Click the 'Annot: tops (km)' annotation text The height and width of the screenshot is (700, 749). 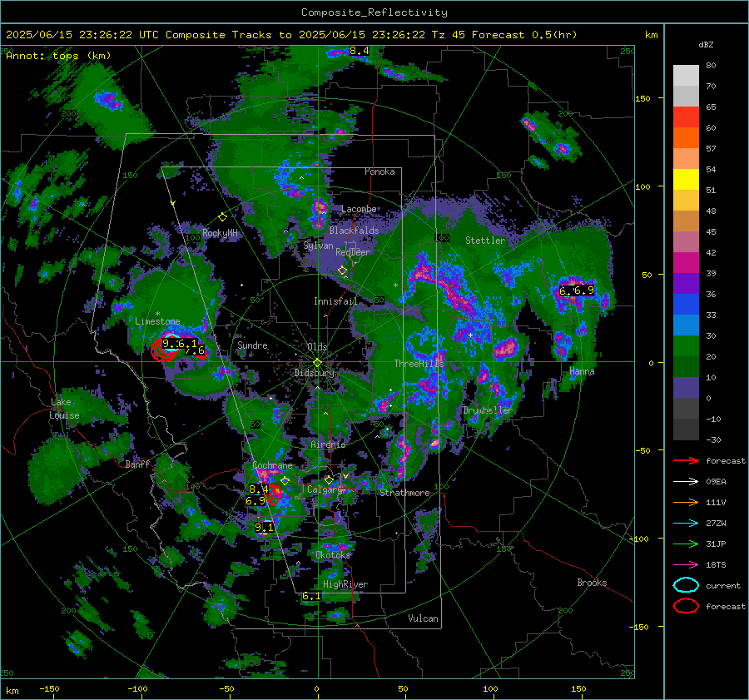(58, 56)
